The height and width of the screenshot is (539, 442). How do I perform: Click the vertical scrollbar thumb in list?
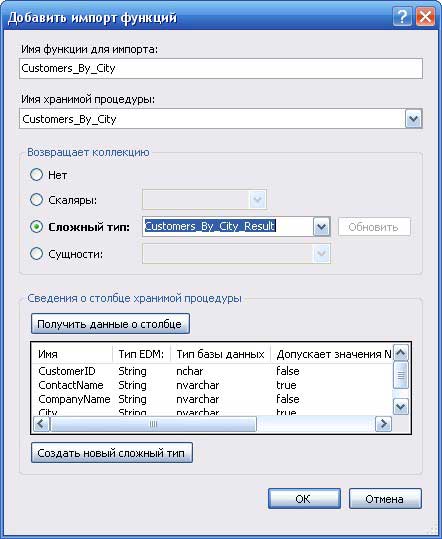(400, 374)
